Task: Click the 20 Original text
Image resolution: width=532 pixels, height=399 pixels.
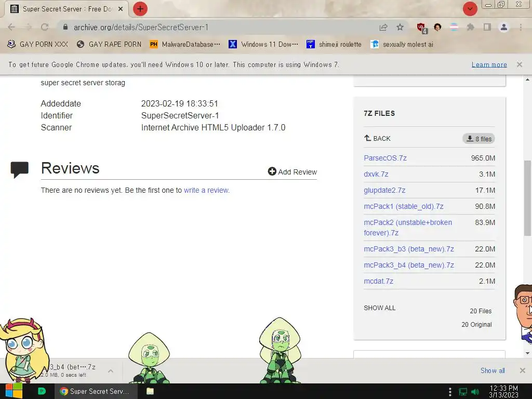Action: coord(476,325)
